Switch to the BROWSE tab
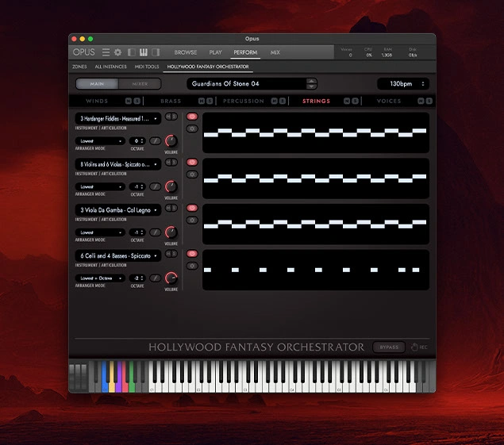The image size is (504, 445). pos(186,52)
